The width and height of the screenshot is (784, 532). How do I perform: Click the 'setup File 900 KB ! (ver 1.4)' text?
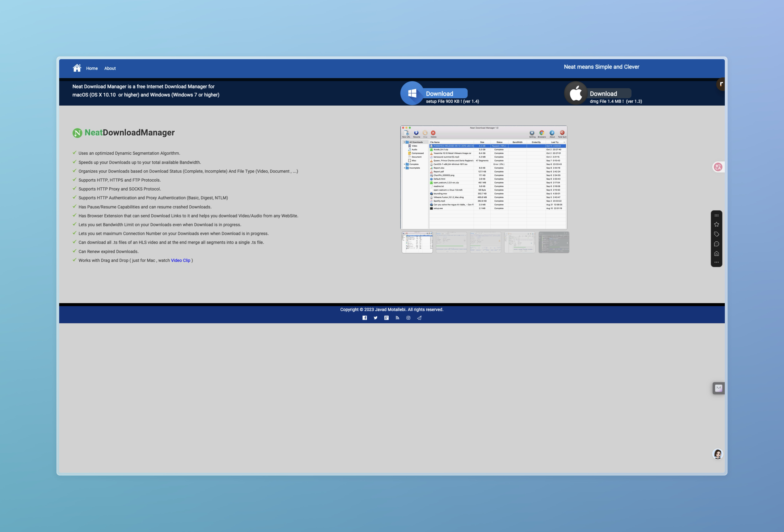tap(452, 102)
